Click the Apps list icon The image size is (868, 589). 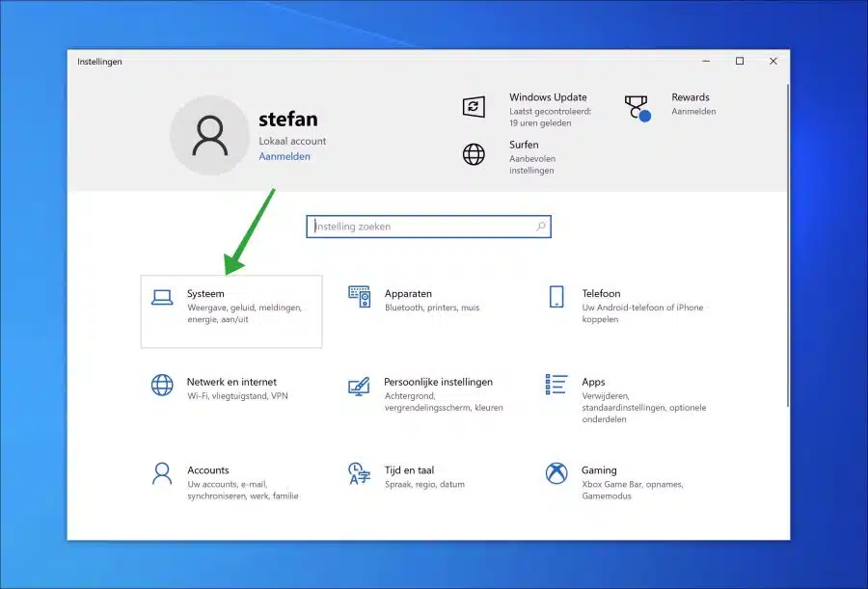point(556,385)
